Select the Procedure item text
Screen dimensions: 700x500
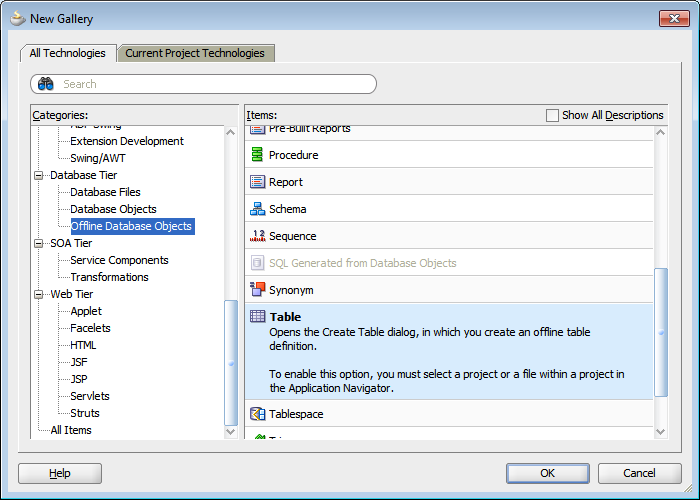294,155
